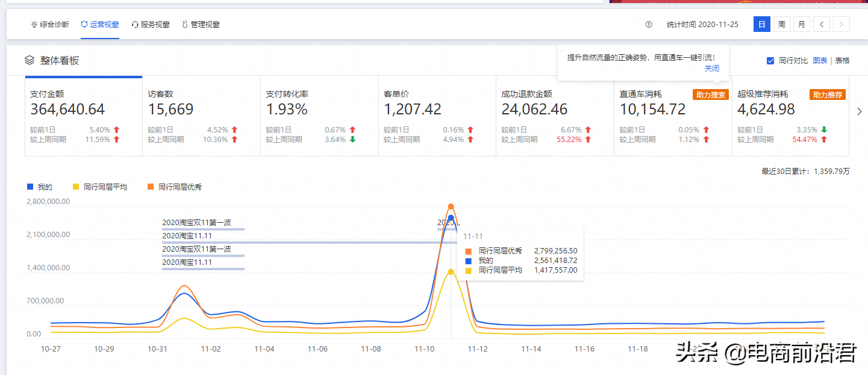Viewport: 868px width, 375px height.
Task: Switch to 表格 view
Action: pos(842,61)
